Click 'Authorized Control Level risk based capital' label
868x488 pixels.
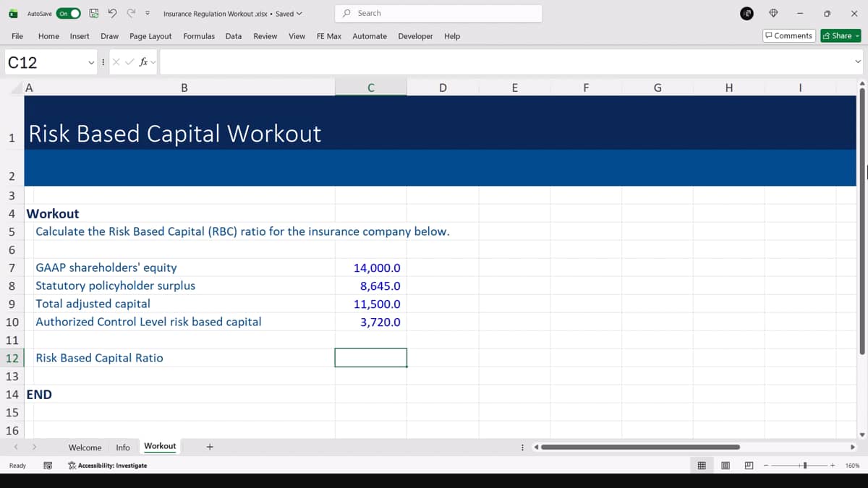148,322
